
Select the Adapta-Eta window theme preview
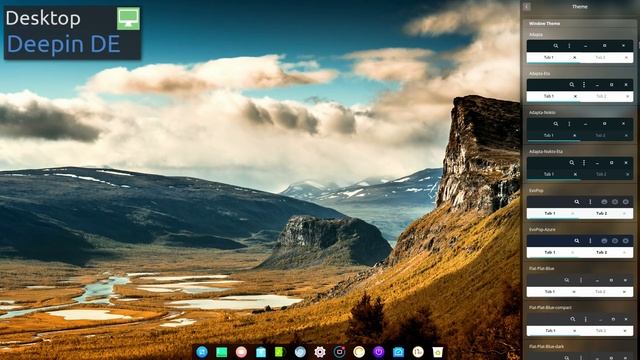tap(580, 90)
